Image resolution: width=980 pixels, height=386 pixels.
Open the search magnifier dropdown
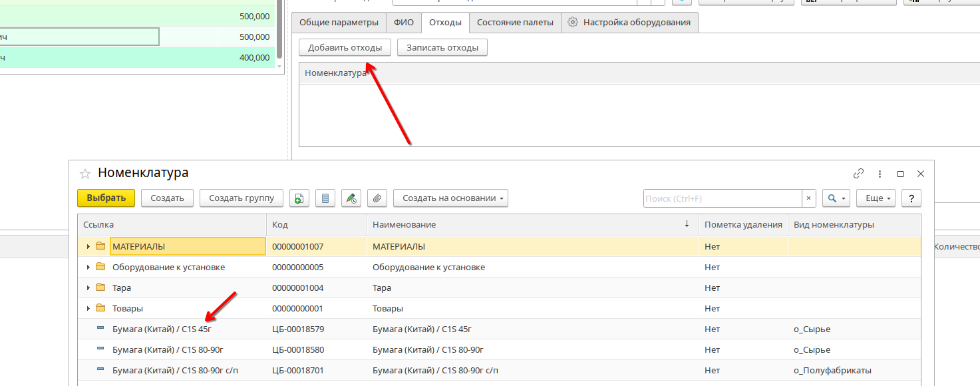[836, 198]
